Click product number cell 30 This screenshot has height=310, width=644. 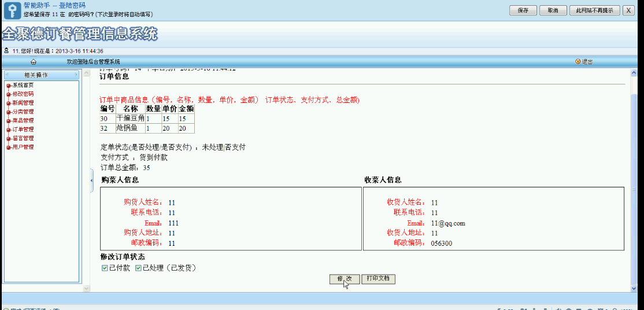(108, 119)
